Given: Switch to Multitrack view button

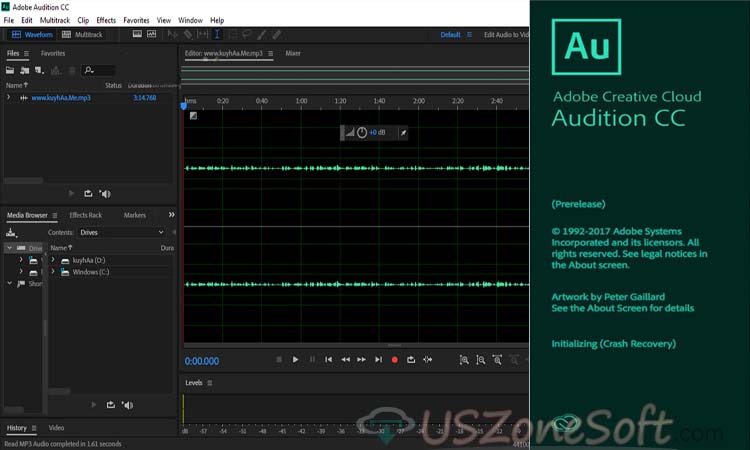Looking at the screenshot, I should pyautogui.click(x=82, y=34).
